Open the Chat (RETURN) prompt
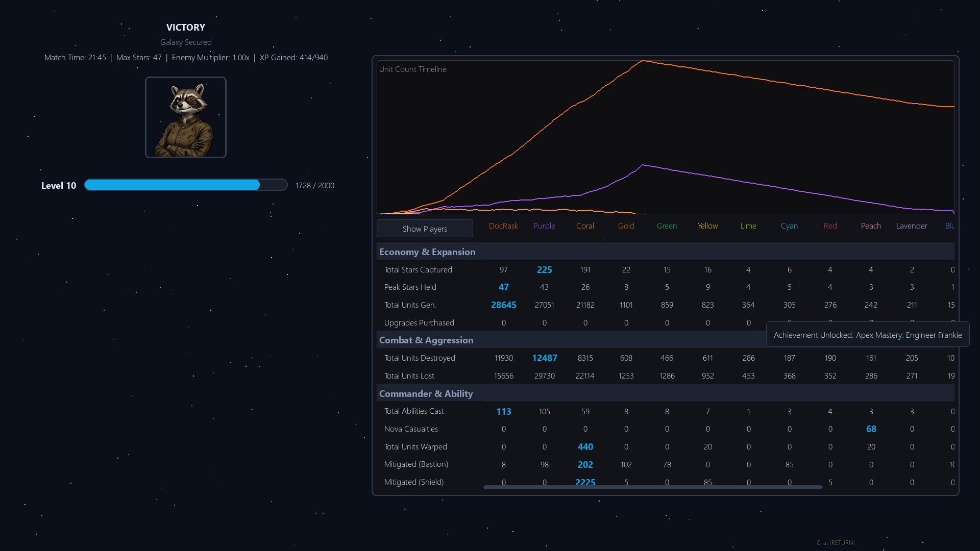 [x=836, y=542]
